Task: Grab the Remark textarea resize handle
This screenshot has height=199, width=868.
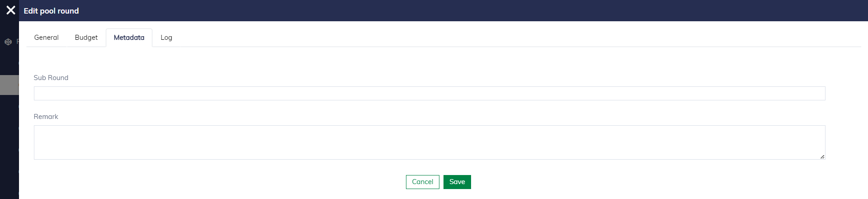Action: coord(822,156)
